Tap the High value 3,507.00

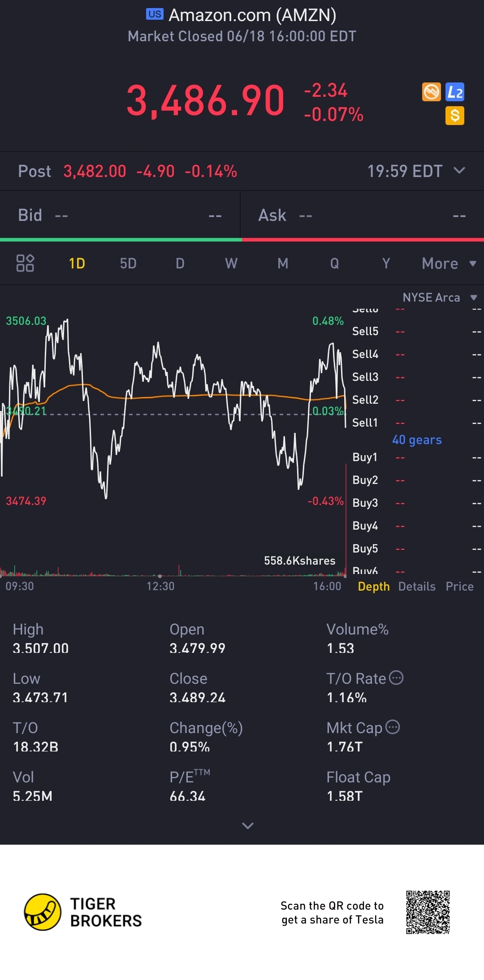41,648
